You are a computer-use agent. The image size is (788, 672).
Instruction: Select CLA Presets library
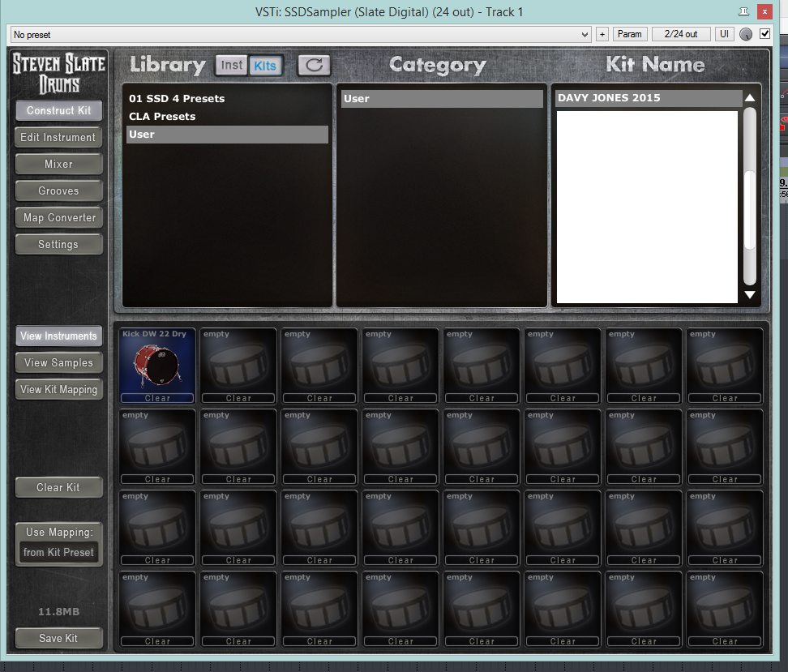(227, 116)
